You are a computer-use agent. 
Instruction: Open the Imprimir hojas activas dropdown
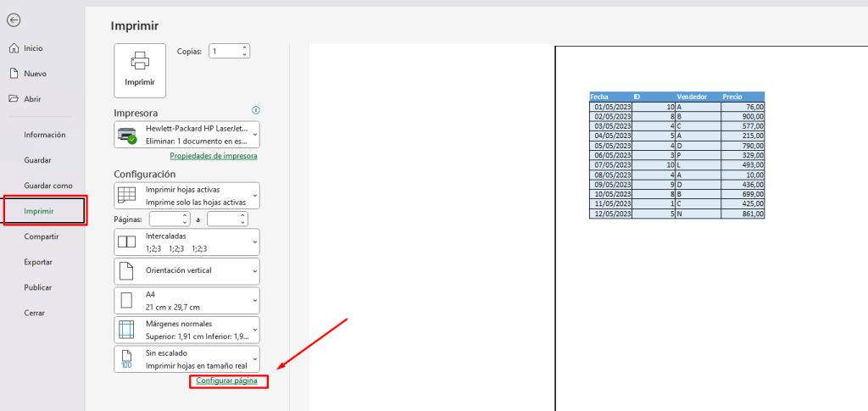(186, 195)
